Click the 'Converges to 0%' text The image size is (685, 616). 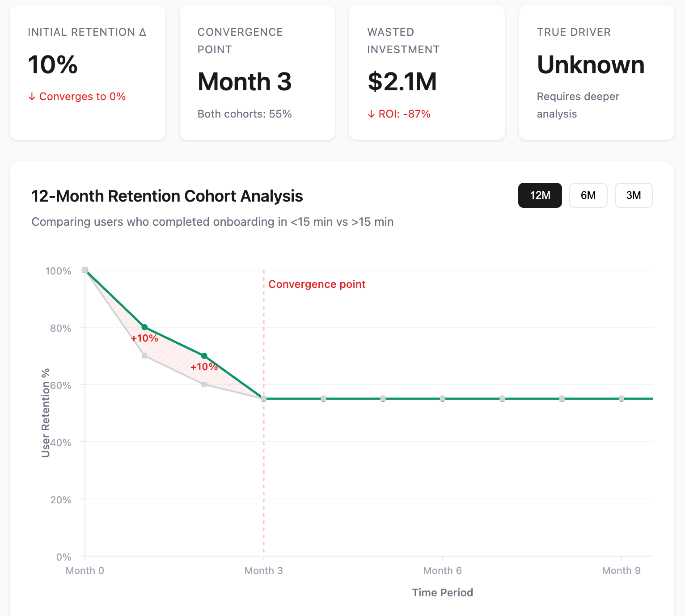coord(77,97)
